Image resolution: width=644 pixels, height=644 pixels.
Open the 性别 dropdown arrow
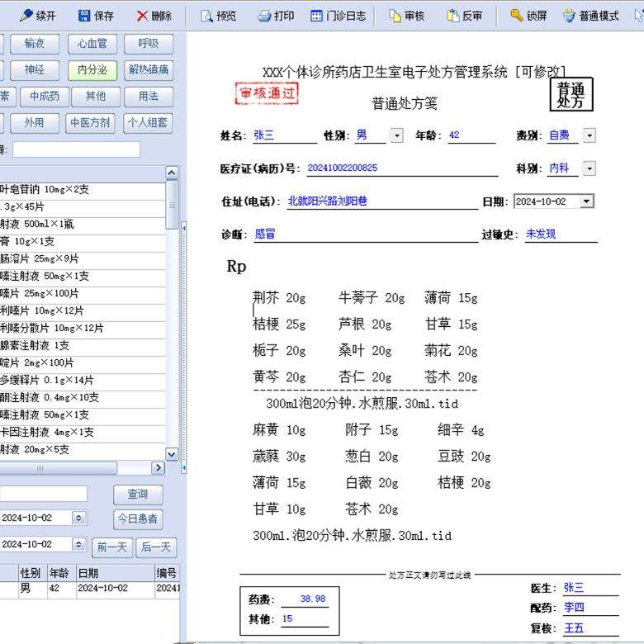point(397,135)
